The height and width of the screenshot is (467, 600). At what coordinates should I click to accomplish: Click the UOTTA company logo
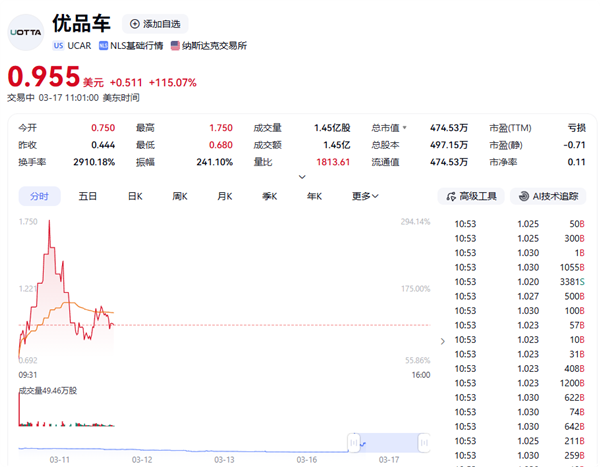point(25,32)
